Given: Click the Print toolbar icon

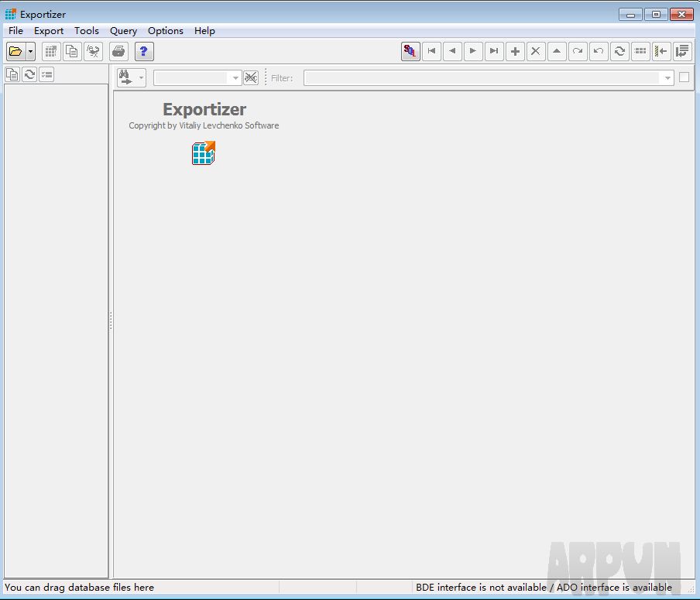Looking at the screenshot, I should pos(118,51).
